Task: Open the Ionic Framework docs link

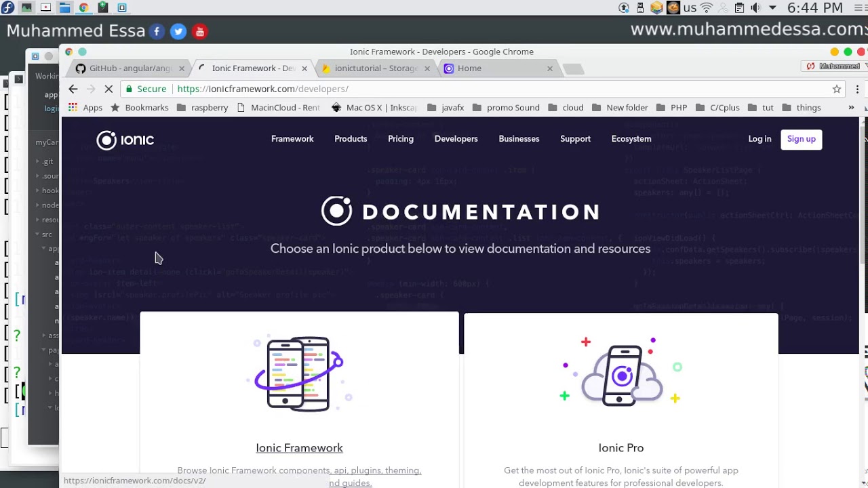Action: pyautogui.click(x=299, y=448)
